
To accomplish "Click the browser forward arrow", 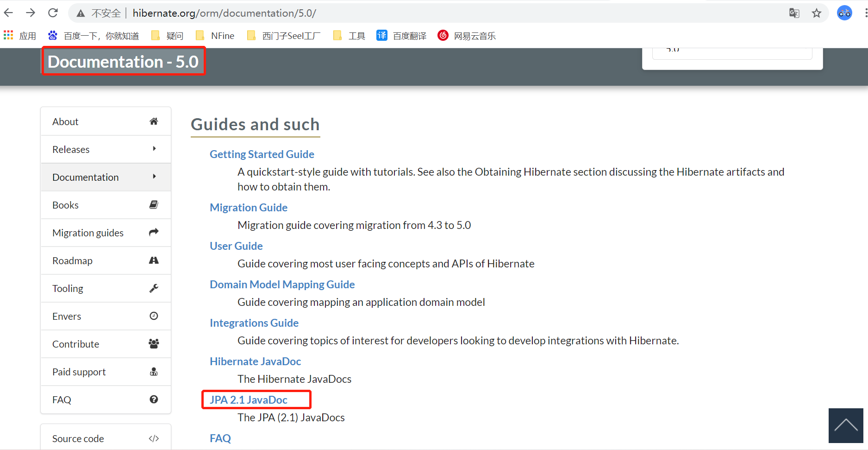I will pyautogui.click(x=31, y=13).
